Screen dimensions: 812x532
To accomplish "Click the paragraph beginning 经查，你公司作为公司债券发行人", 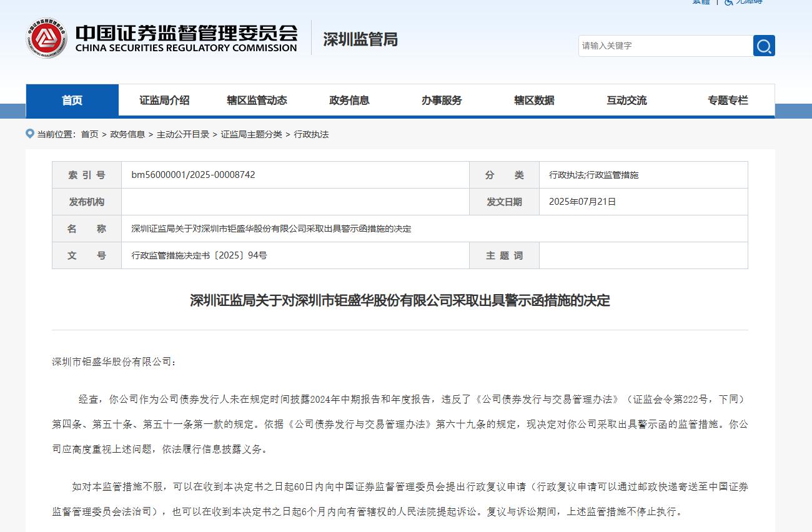I will click(x=400, y=424).
